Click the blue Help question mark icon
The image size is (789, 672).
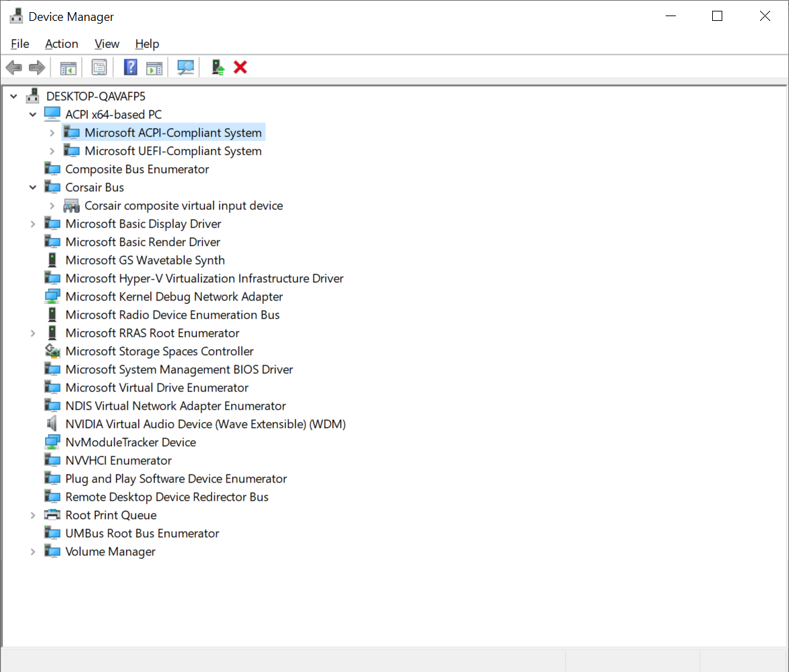(x=130, y=67)
